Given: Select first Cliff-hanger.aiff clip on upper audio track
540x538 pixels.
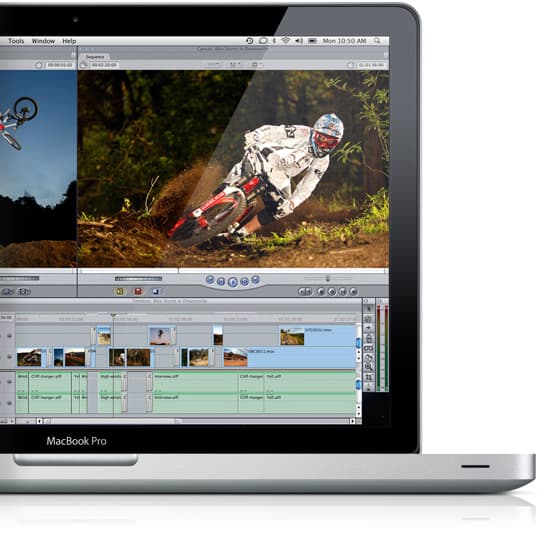Looking at the screenshot, I should (50, 382).
